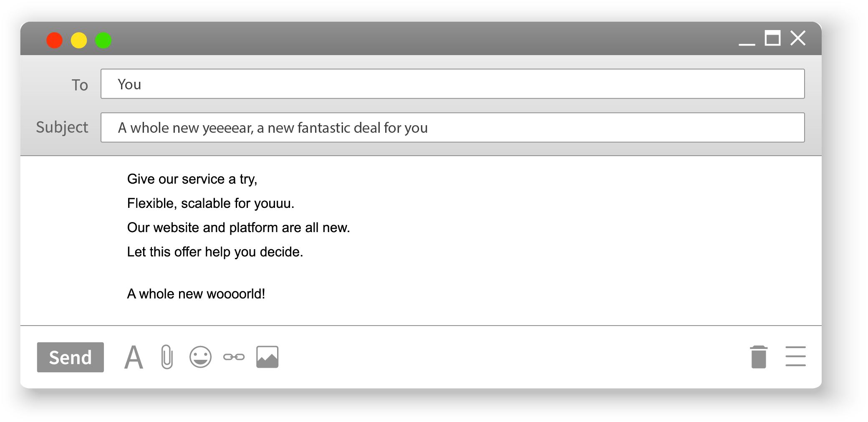Discard the draft with the trash icon

tap(758, 357)
